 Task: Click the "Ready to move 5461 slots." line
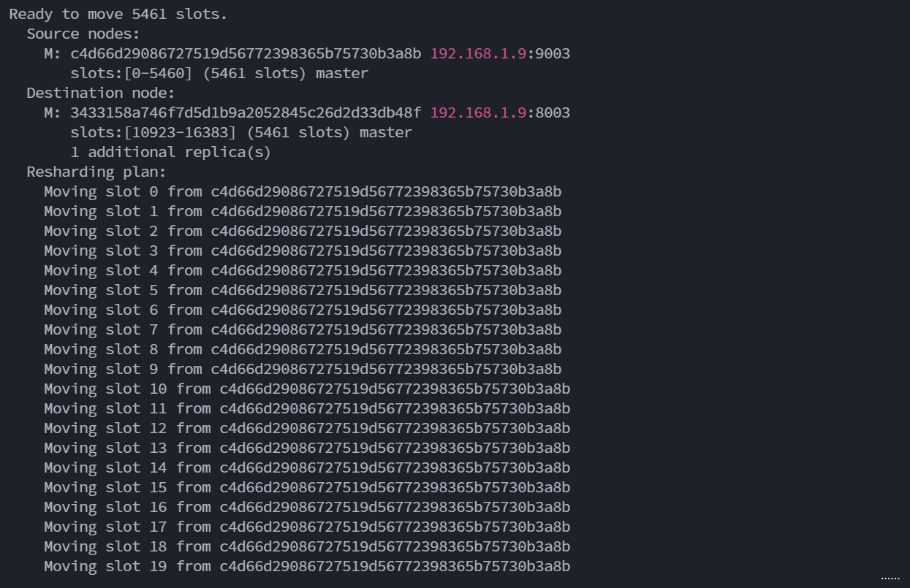click(x=118, y=14)
